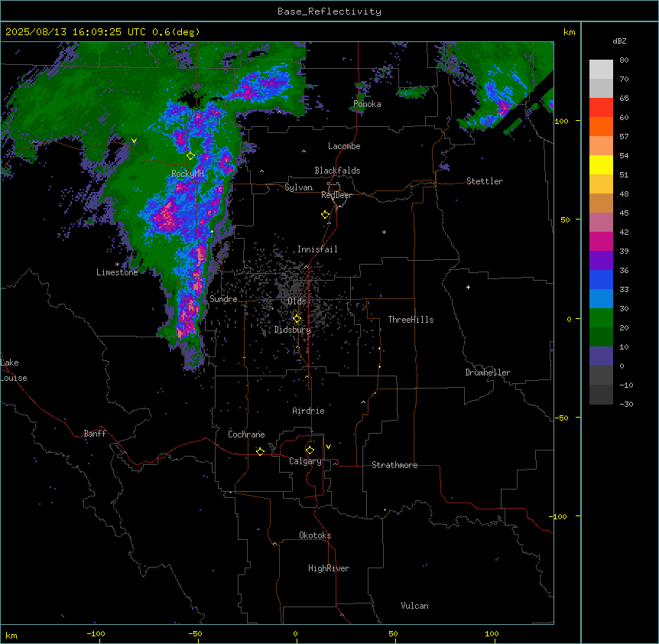Select the royal blue 36-33 dBZ swatch
The image size is (659, 644).
point(601,279)
